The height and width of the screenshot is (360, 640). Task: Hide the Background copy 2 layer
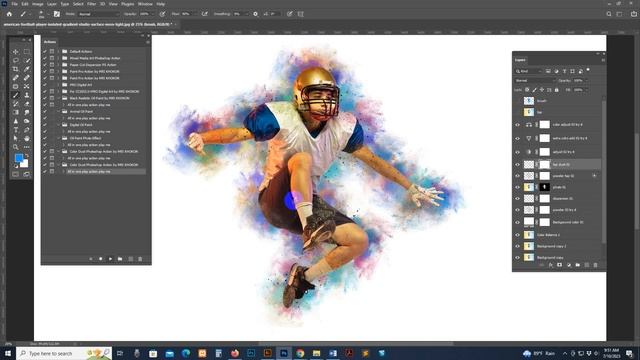pyautogui.click(x=518, y=246)
